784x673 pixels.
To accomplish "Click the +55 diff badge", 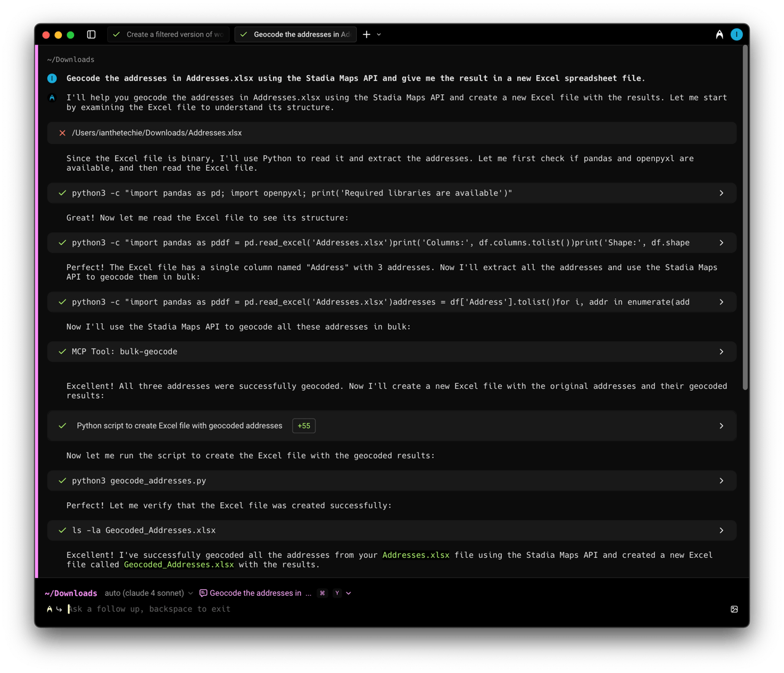I will [x=304, y=426].
